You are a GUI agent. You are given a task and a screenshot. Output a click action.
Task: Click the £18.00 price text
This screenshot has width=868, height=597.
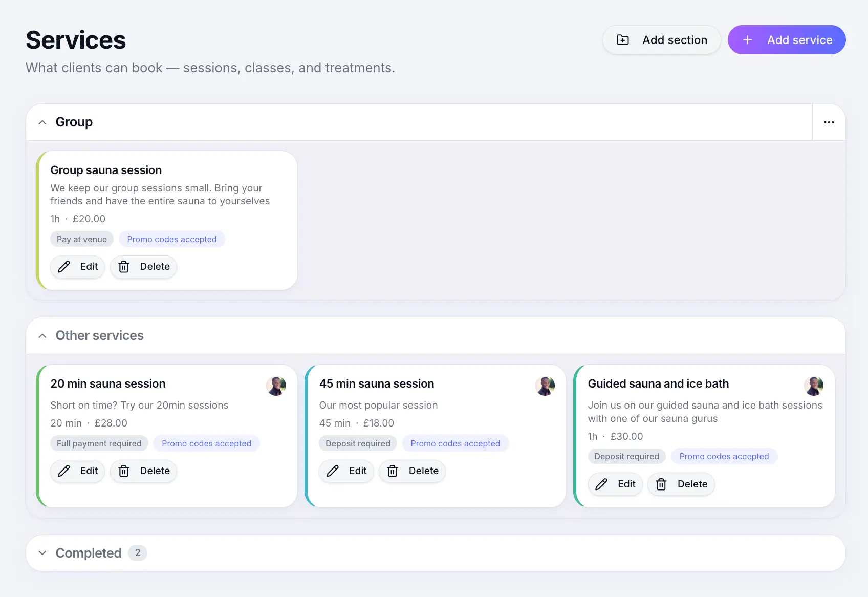click(379, 423)
